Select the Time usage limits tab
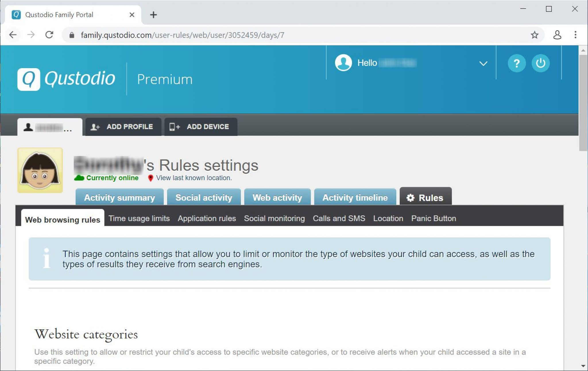 139,219
